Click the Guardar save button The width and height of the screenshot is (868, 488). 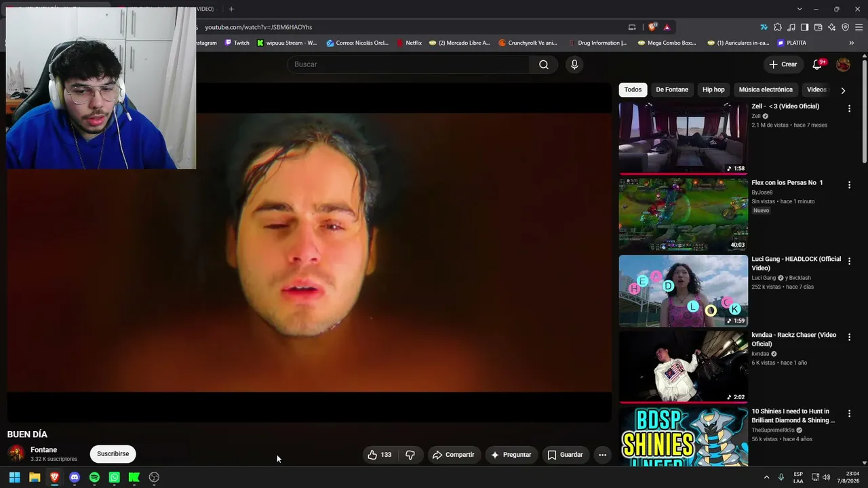tap(565, 455)
